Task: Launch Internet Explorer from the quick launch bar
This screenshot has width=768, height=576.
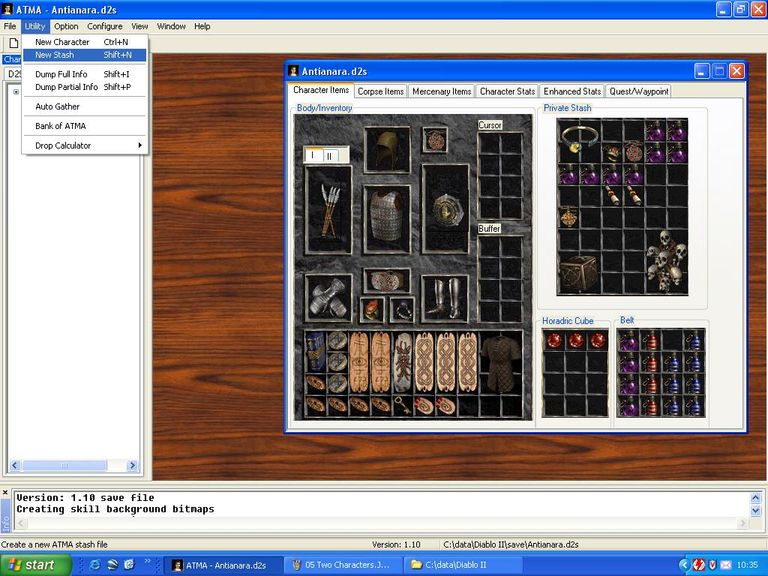Action: coord(95,564)
